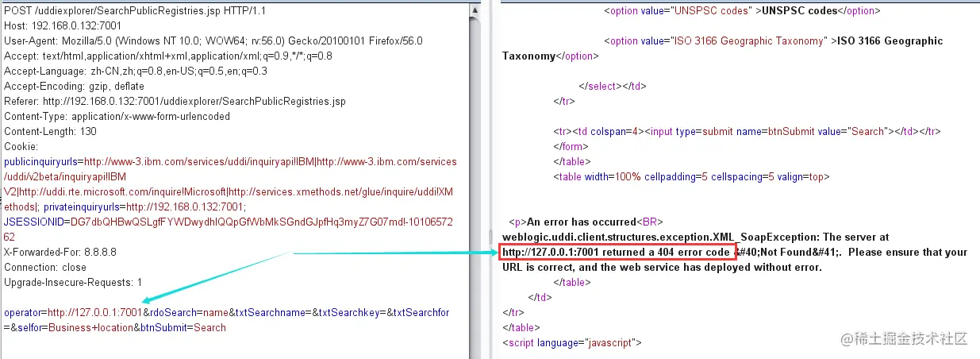This screenshot has width=980, height=359.
Task: Click the Content-Type header line
Action: [117, 117]
